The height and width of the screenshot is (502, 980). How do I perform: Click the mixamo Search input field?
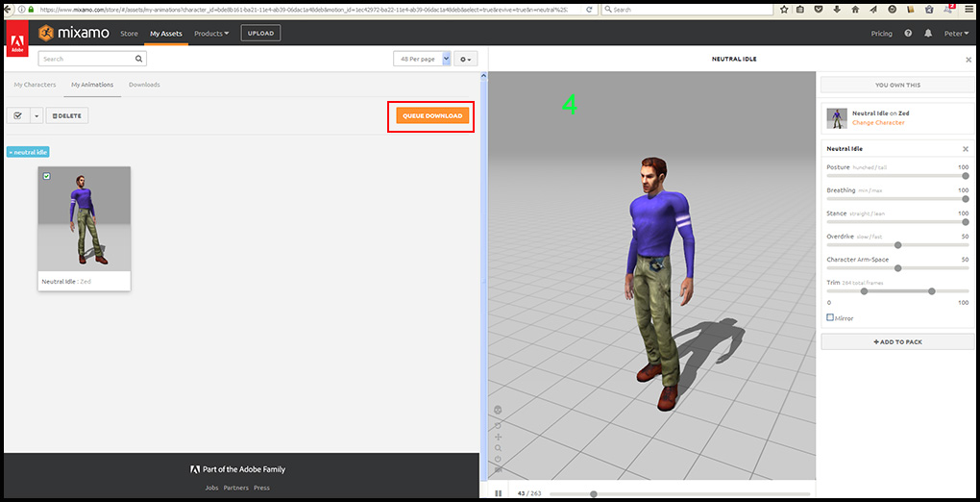(92, 59)
